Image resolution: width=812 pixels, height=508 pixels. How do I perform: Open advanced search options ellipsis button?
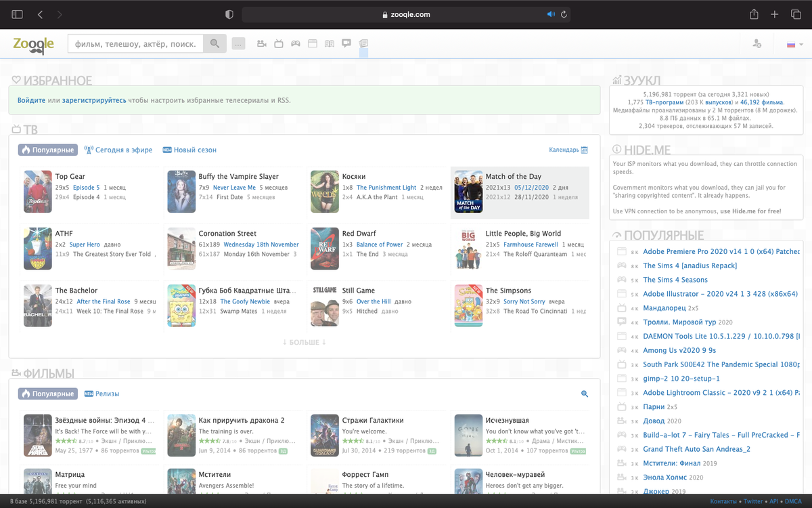tap(238, 44)
